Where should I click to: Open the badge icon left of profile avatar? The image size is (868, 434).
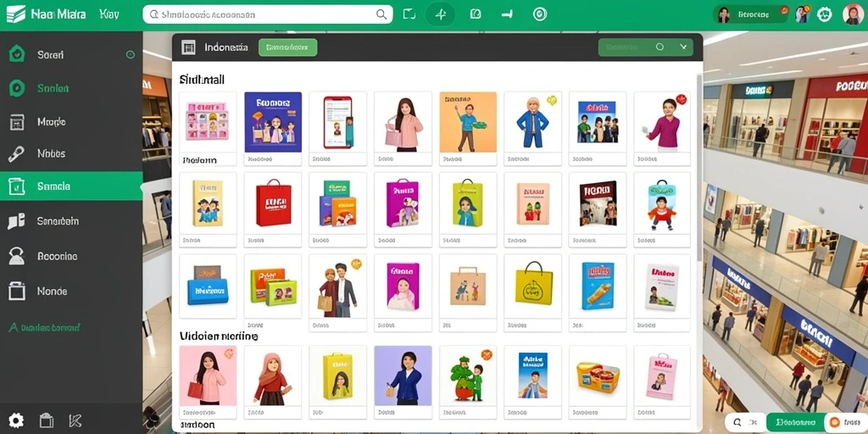point(824,14)
